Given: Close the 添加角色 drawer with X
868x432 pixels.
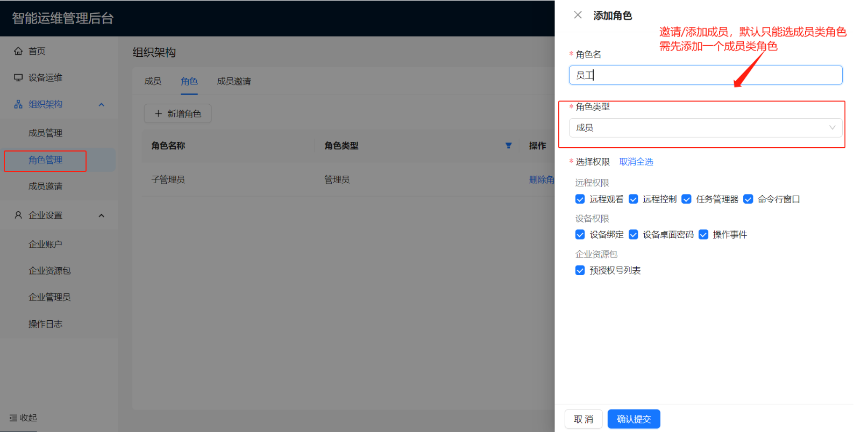Looking at the screenshot, I should click(578, 15).
